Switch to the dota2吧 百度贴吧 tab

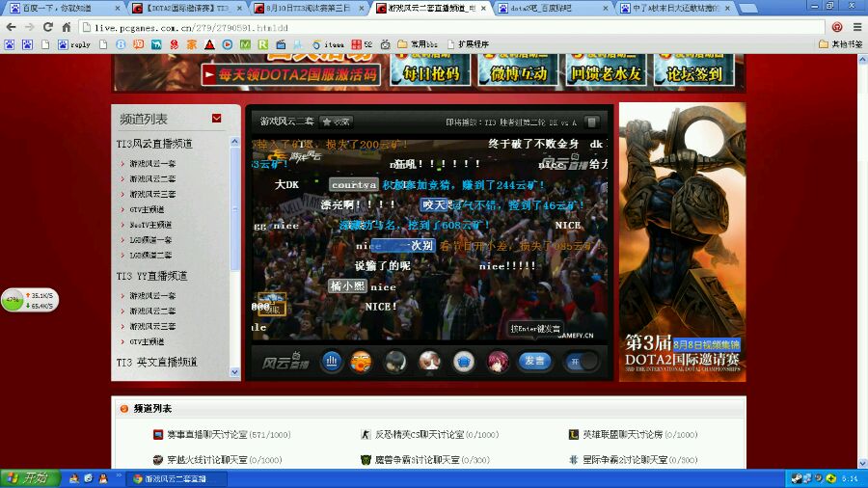click(551, 9)
